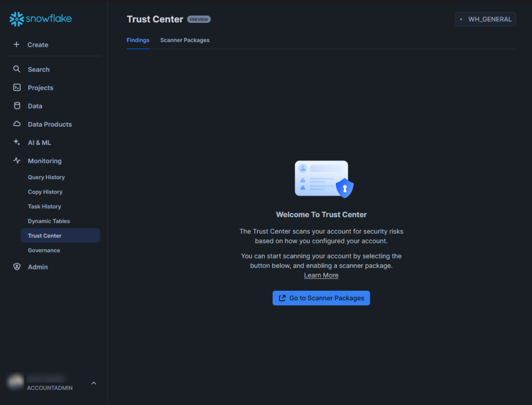Screen dimensions: 532x405
Task: Select the Search icon in the sidebar
Action: [16, 69]
